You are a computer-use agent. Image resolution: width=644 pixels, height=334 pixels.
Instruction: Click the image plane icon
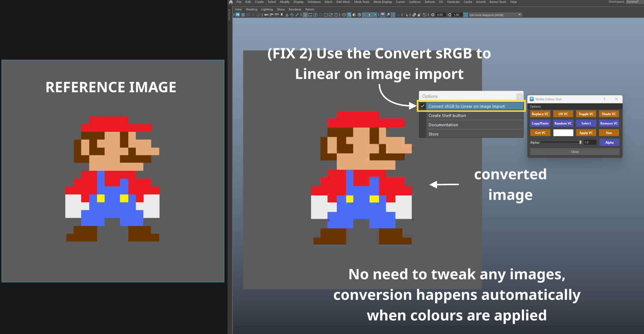287,15
